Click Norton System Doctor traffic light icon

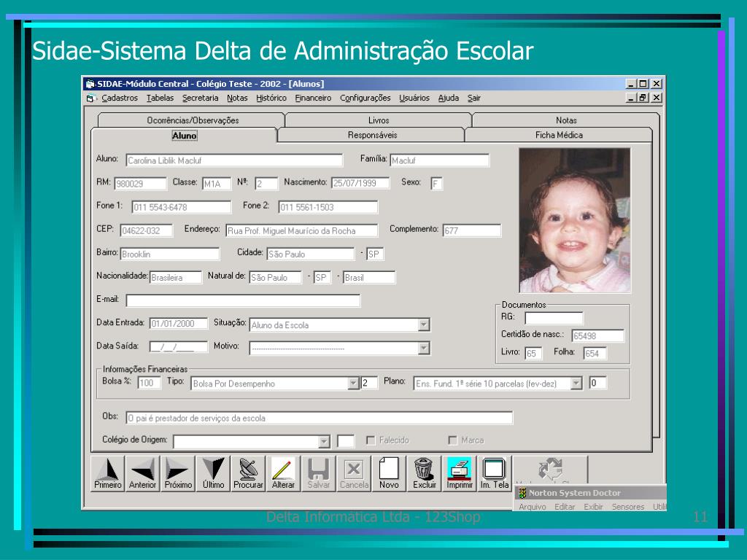(x=522, y=493)
